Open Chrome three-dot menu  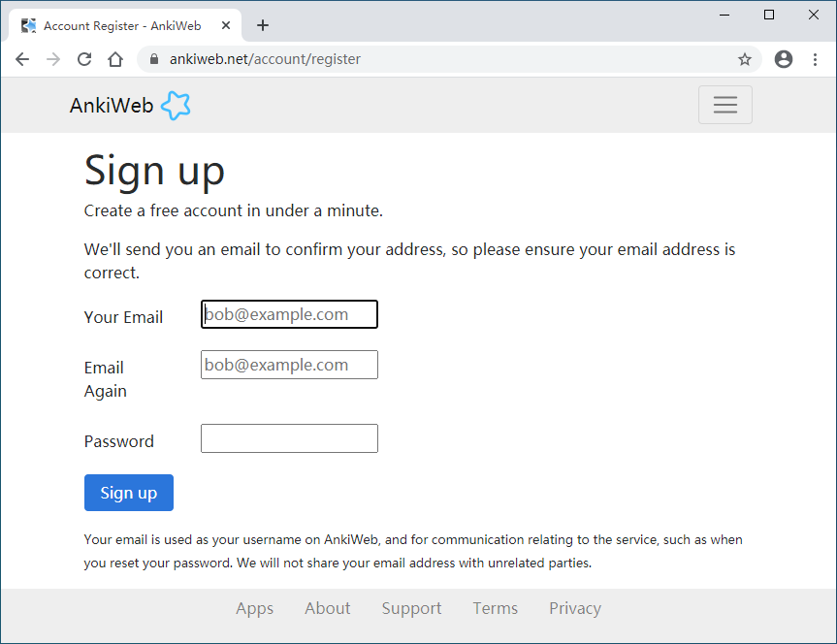[815, 59]
